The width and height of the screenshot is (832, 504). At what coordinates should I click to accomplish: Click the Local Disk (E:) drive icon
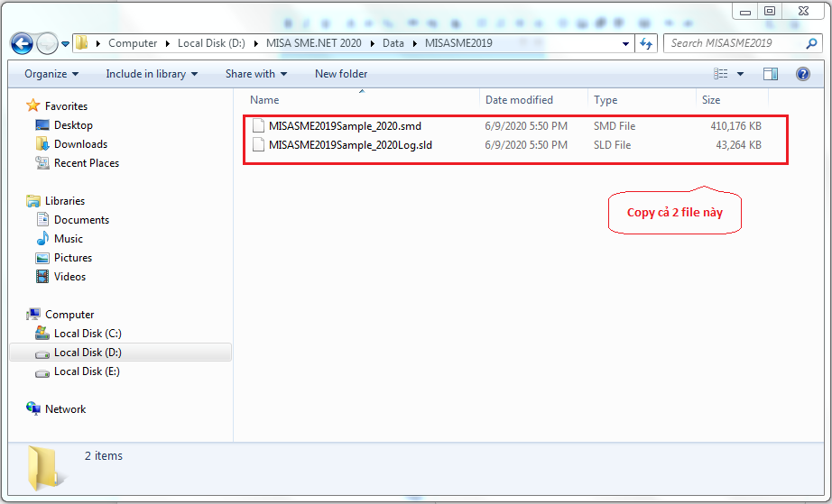(x=42, y=373)
